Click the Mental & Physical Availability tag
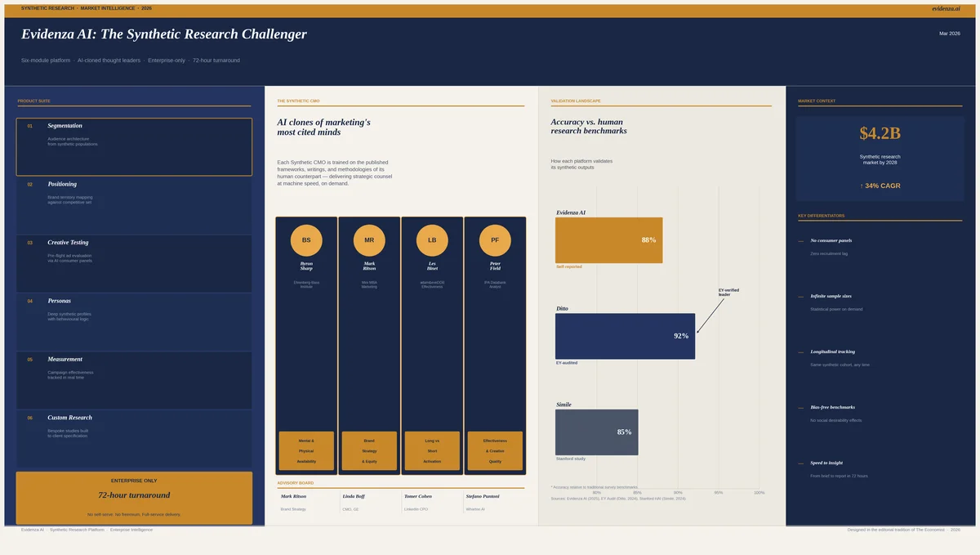Image resolution: width=980 pixels, height=555 pixels. click(306, 450)
